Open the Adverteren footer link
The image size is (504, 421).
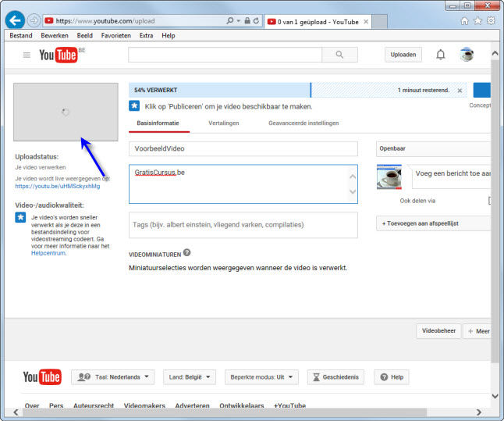click(x=192, y=405)
